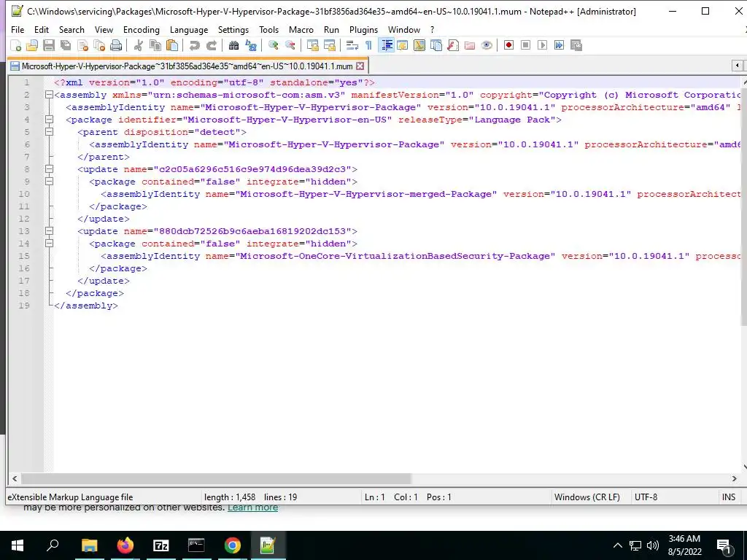This screenshot has height=560, width=747.
Task: Zoom in using the magnifier plus icon
Action: [273, 45]
